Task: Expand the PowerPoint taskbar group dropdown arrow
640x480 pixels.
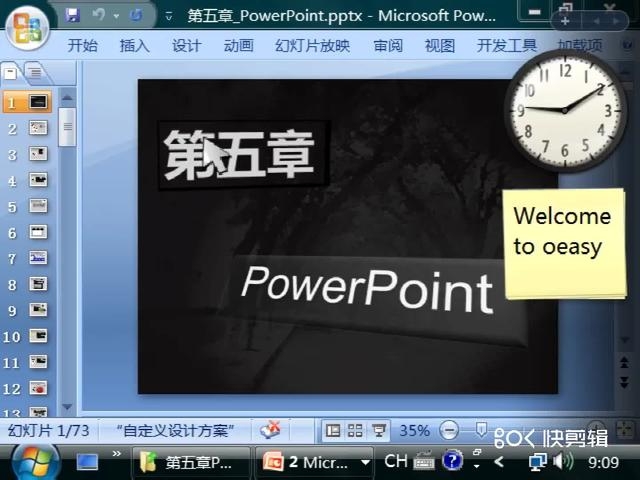Action: 366,463
